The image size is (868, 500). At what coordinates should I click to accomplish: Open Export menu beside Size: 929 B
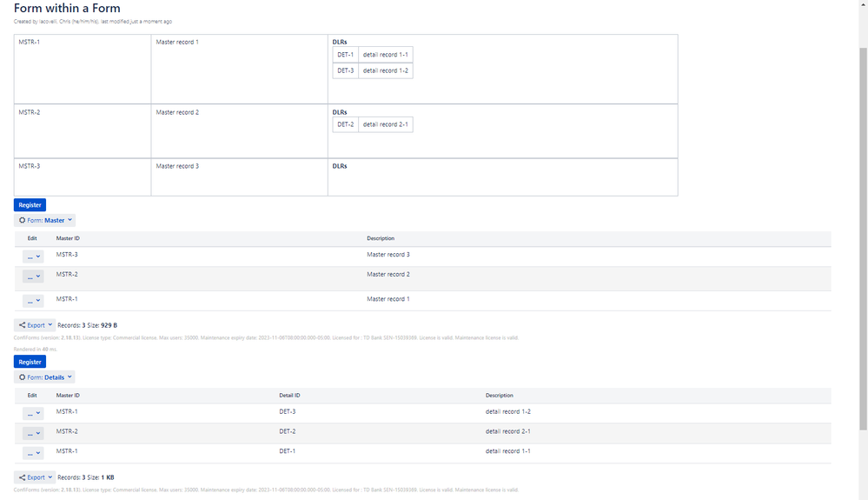tap(35, 325)
